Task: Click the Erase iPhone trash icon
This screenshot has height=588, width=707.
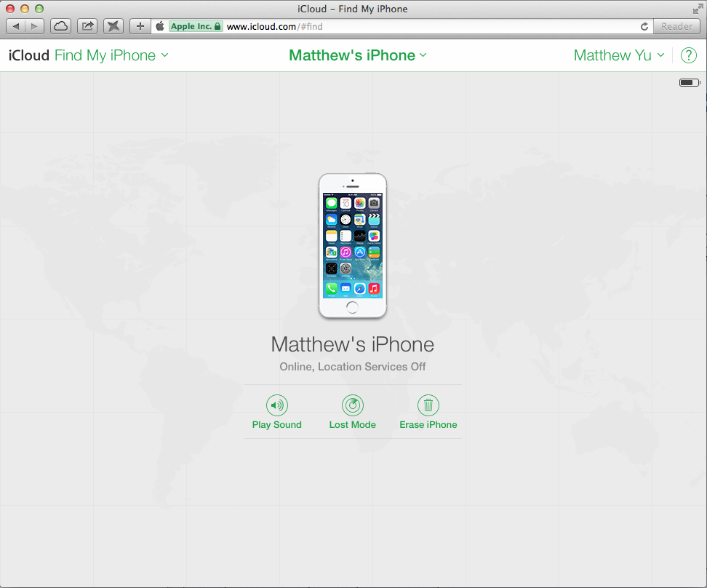Action: coord(428,405)
